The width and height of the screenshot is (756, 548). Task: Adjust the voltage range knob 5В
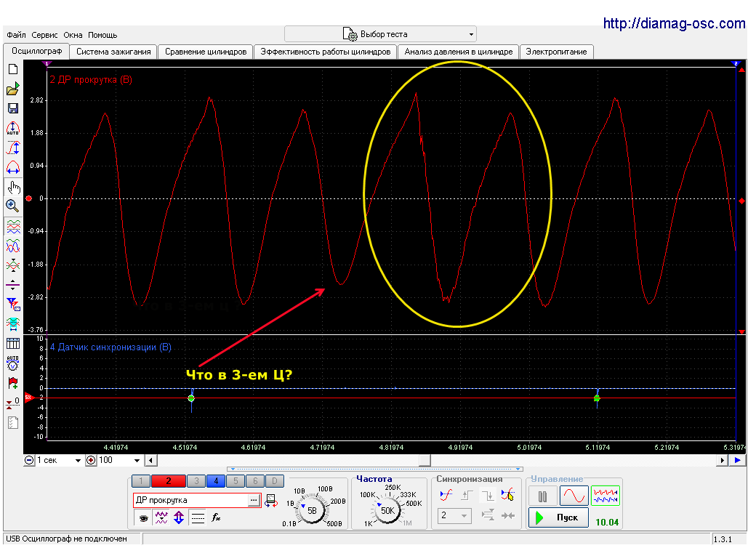point(311,510)
